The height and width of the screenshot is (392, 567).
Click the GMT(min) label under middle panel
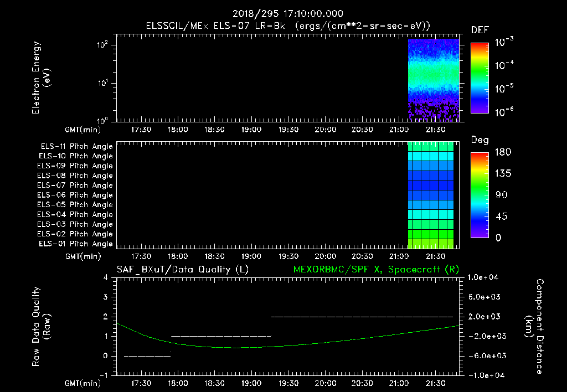pos(83,257)
